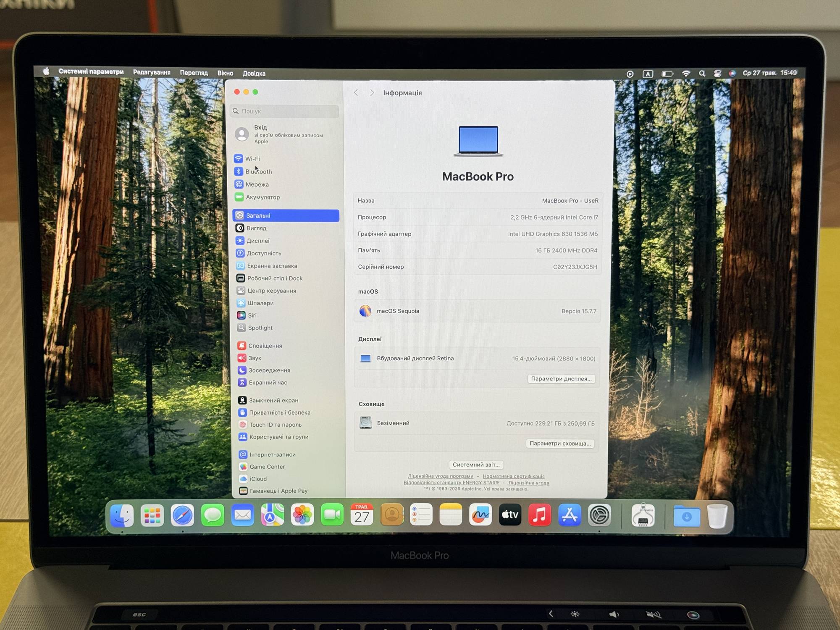
Task: Open Music from the Dock
Action: point(540,514)
